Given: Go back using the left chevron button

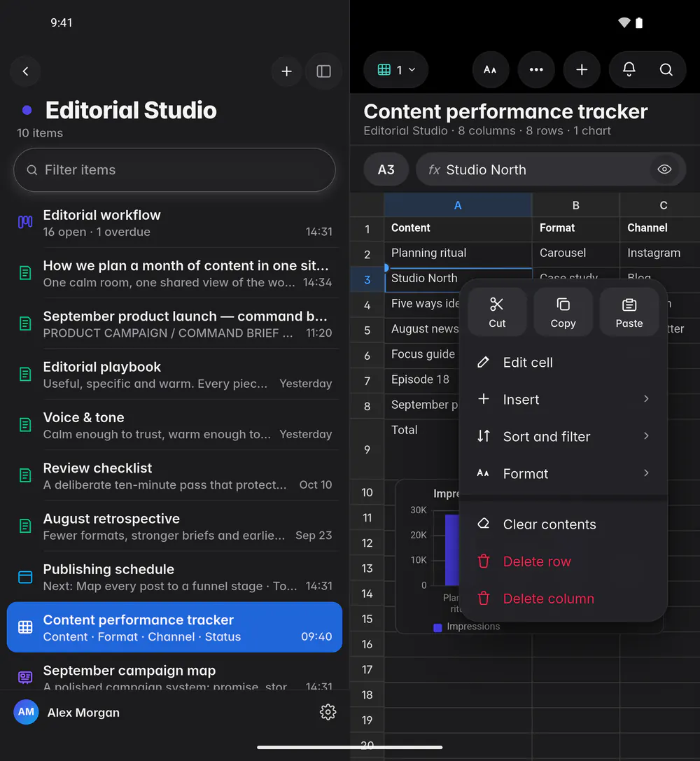Looking at the screenshot, I should coord(25,71).
